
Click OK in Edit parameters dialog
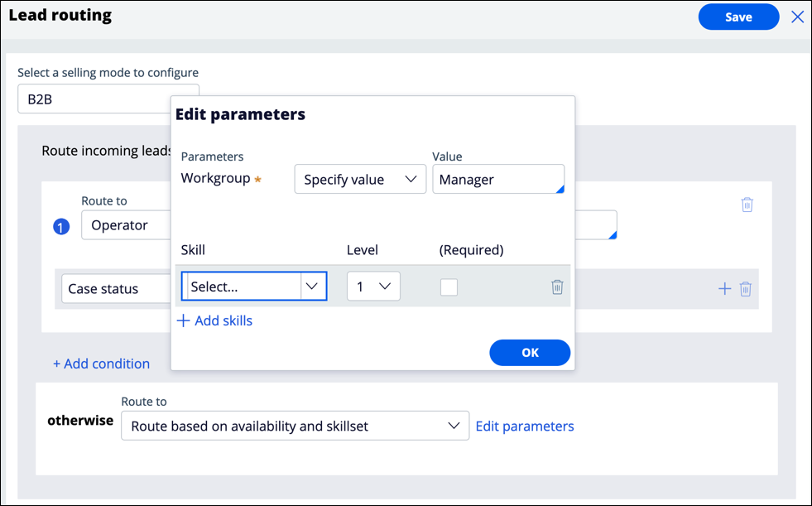coord(530,353)
